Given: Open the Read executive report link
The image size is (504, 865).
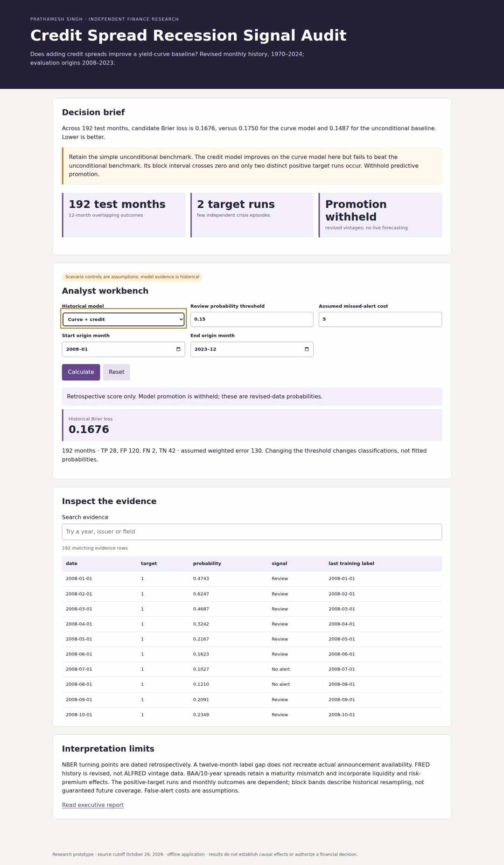Looking at the screenshot, I should [x=93, y=805].
